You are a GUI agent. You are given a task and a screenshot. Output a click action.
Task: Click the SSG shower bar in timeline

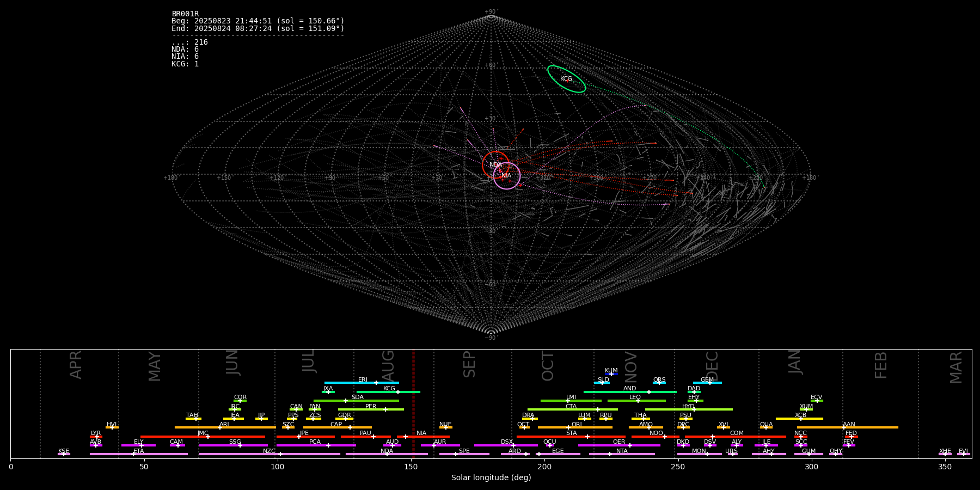point(233,445)
